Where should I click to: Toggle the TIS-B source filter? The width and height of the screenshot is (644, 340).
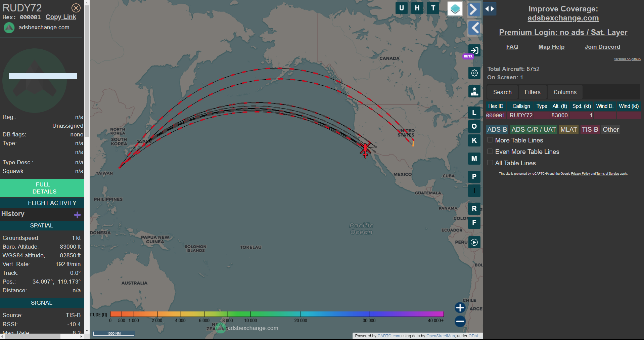click(x=590, y=129)
